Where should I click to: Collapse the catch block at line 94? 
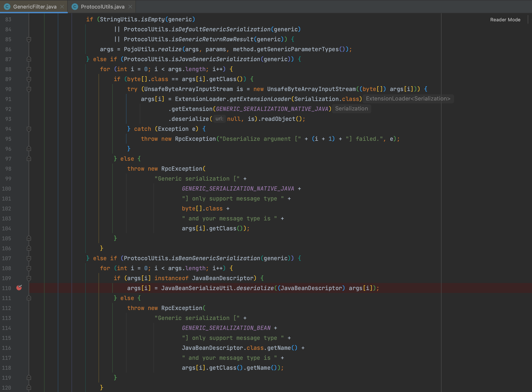[29, 129]
